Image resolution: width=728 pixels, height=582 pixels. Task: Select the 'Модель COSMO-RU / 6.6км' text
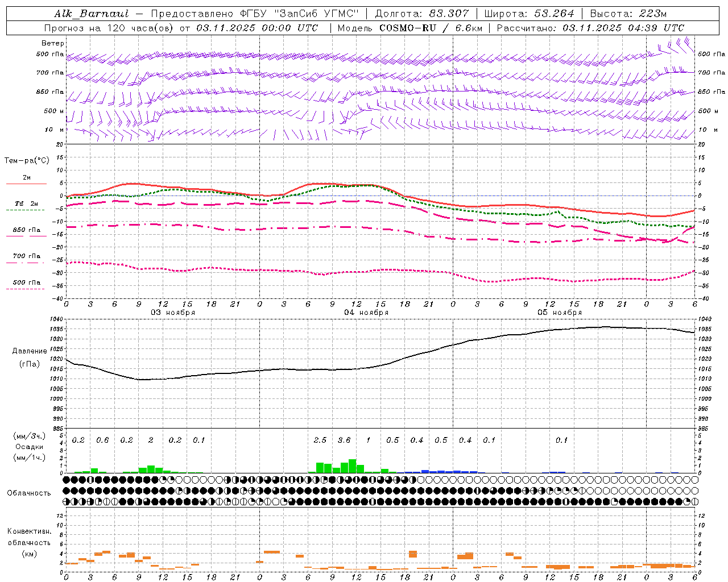(409, 28)
